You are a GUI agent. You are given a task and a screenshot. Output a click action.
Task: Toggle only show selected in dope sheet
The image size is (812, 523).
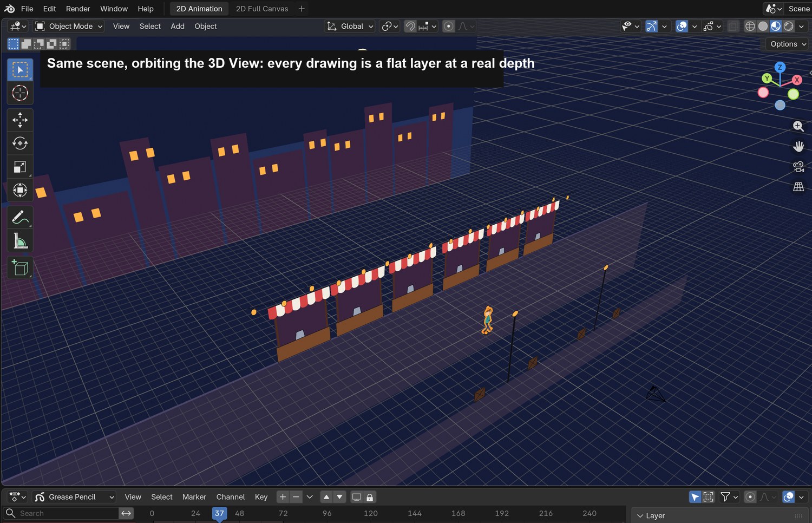[x=695, y=497]
